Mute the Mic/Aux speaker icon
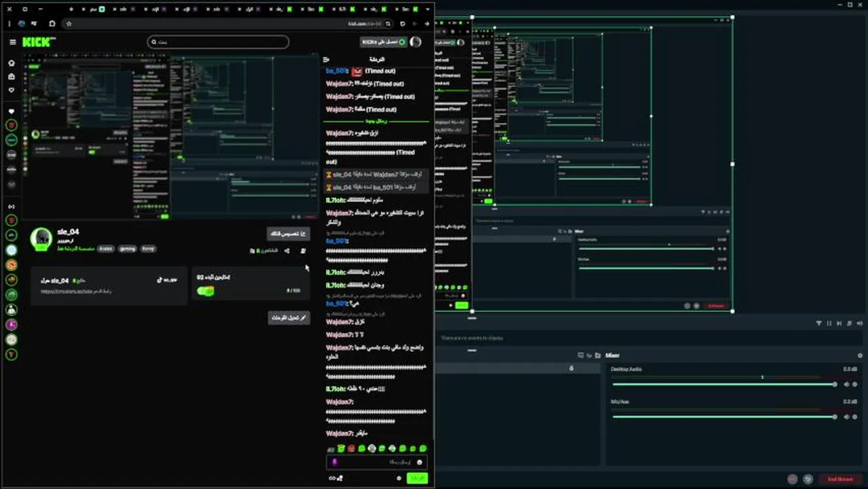The height and width of the screenshot is (489, 868). 846,416
